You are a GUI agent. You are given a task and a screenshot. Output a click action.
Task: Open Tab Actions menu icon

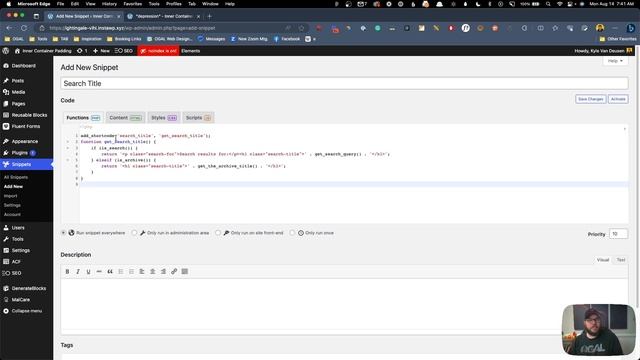36,16
